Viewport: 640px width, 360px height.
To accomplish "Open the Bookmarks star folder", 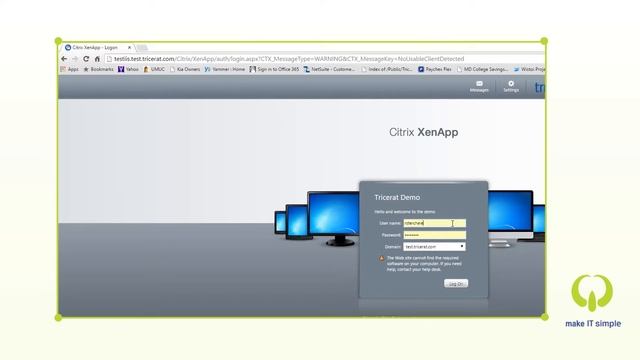I will 98,69.
